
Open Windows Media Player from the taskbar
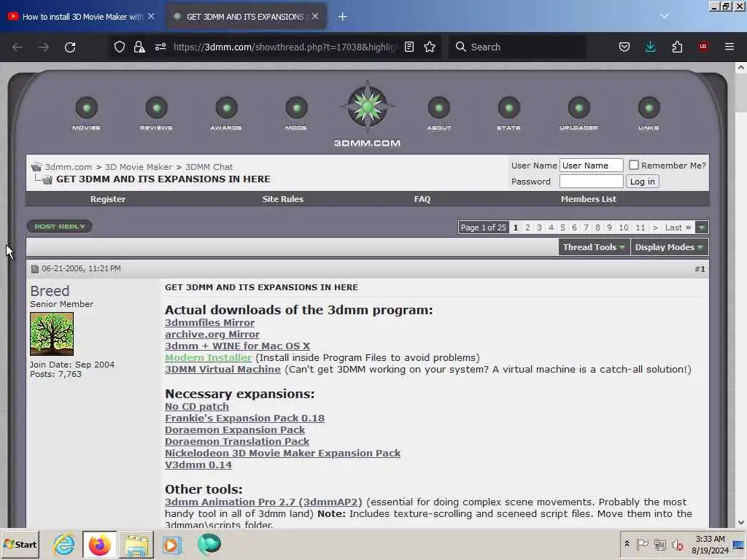[172, 544]
